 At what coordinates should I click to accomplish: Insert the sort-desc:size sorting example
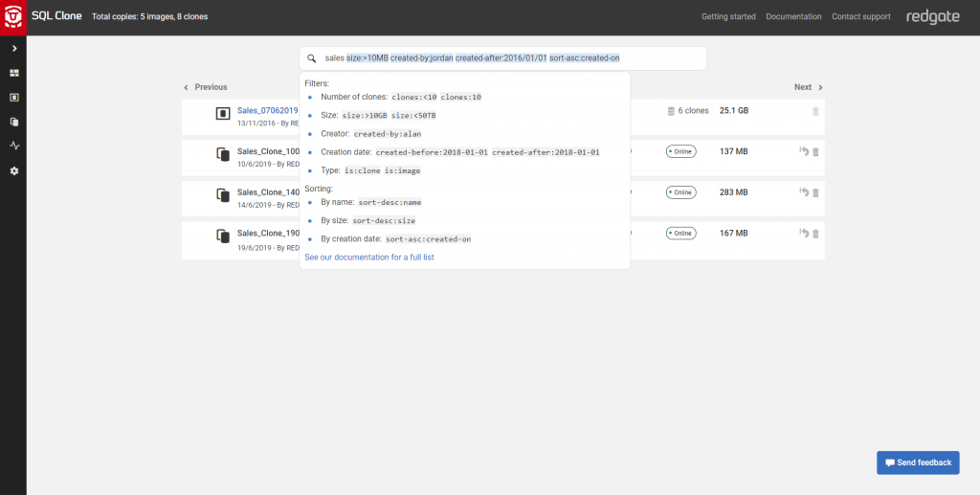pos(385,220)
